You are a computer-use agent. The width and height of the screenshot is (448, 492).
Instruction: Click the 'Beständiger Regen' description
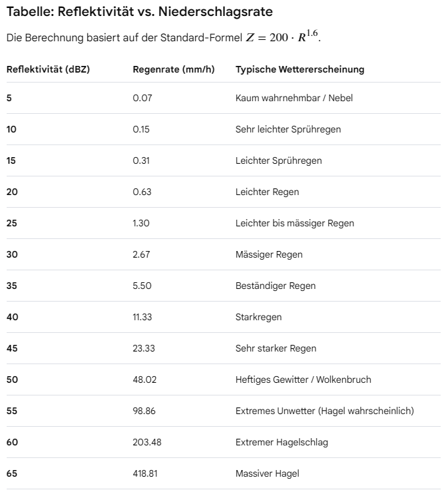pyautogui.click(x=276, y=286)
